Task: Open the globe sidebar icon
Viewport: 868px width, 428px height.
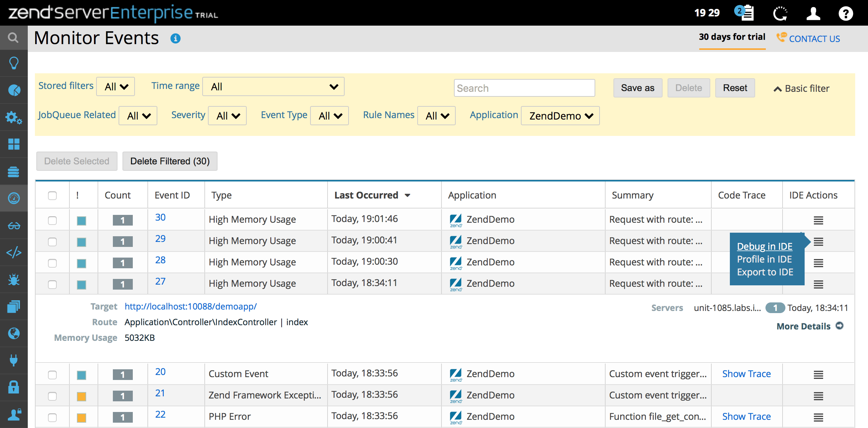Action: tap(14, 333)
